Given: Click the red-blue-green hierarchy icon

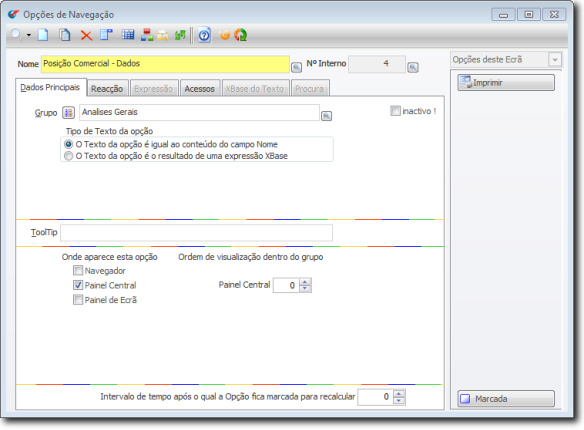Looking at the screenshot, I should tap(147, 35).
